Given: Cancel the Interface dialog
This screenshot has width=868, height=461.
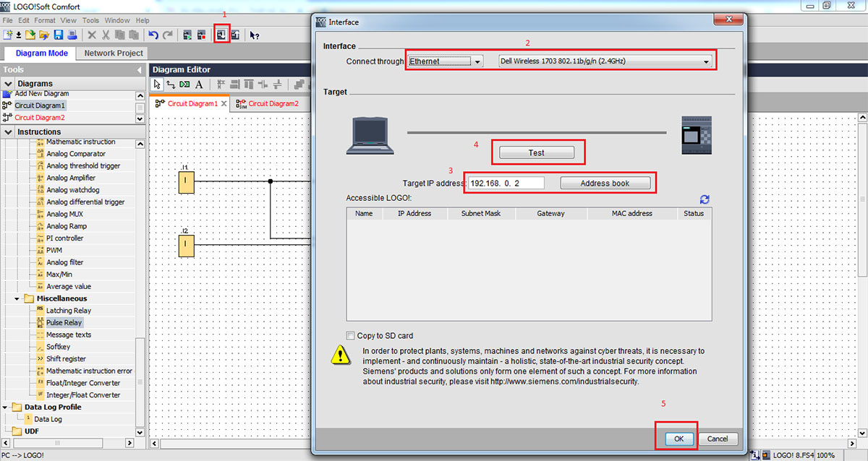Looking at the screenshot, I should pyautogui.click(x=718, y=439).
